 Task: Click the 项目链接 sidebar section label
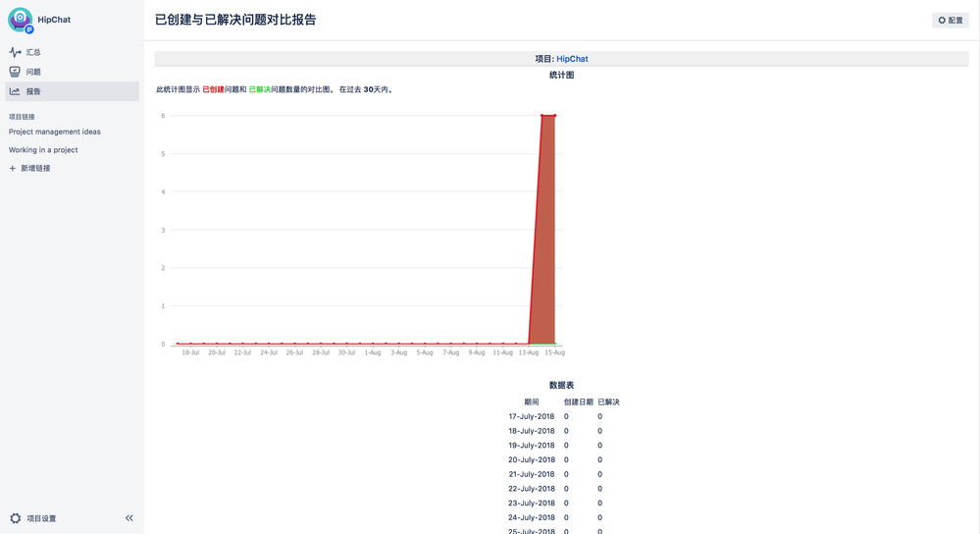[x=22, y=117]
